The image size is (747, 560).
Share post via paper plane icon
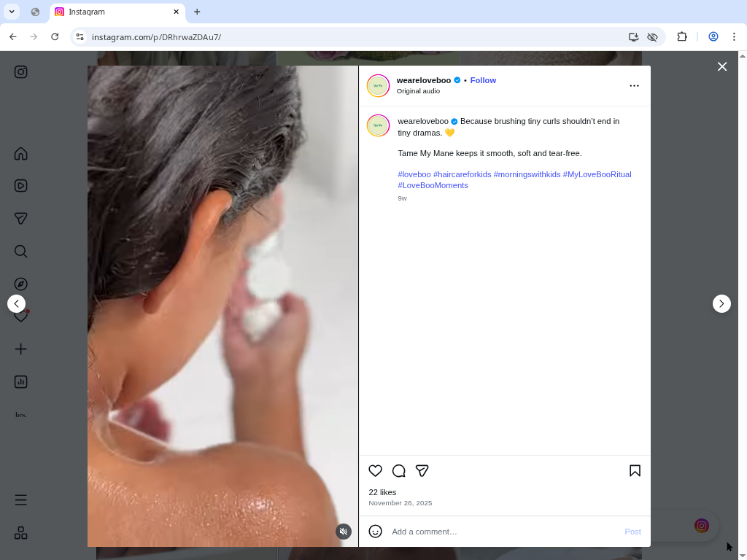click(422, 471)
